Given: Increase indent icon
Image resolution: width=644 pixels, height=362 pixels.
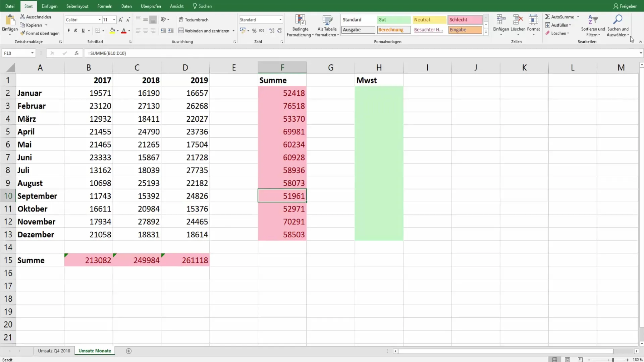Looking at the screenshot, I should point(171,31).
